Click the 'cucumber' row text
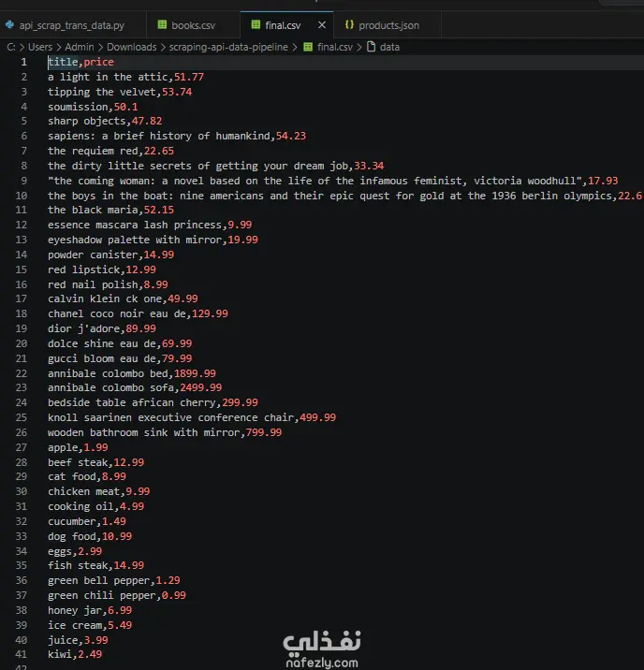This screenshot has width=644, height=670. pyautogui.click(x=72, y=521)
